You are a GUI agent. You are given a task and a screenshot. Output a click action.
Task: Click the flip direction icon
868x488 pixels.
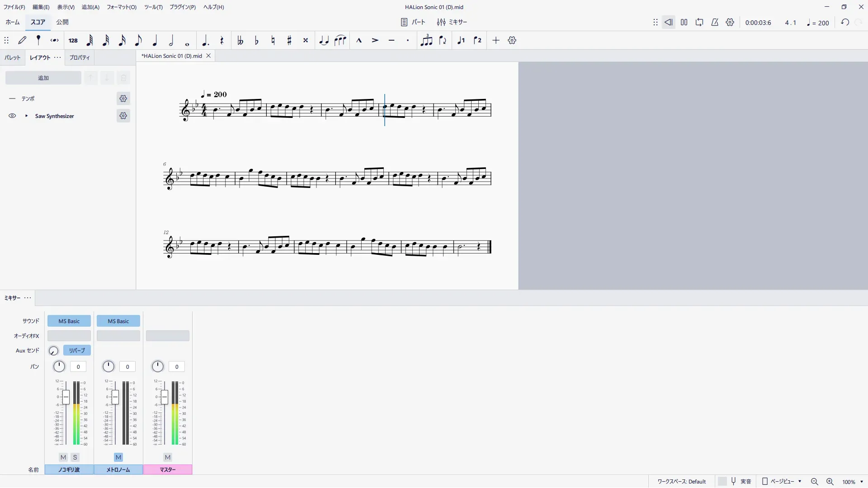pos(443,41)
